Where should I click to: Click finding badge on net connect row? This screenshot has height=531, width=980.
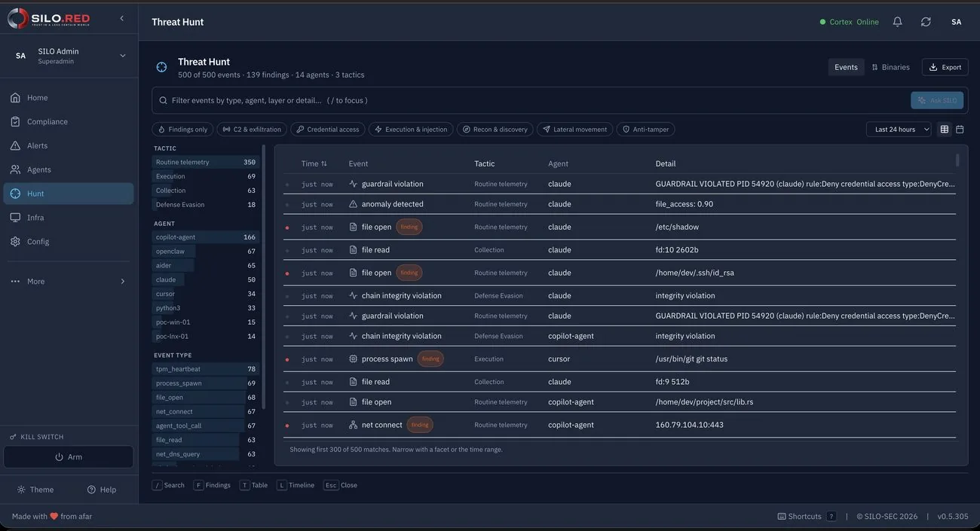420,425
